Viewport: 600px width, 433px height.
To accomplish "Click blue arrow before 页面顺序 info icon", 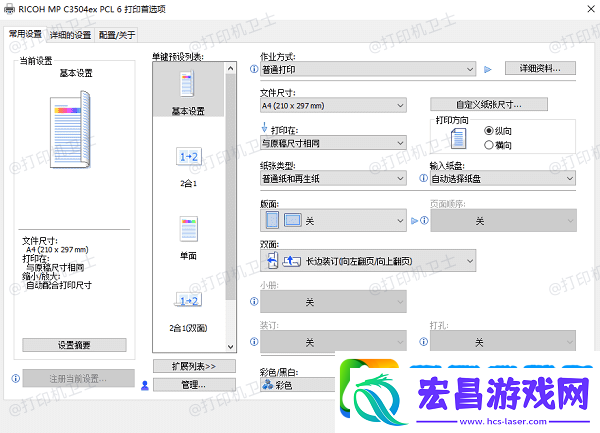I will (414, 221).
